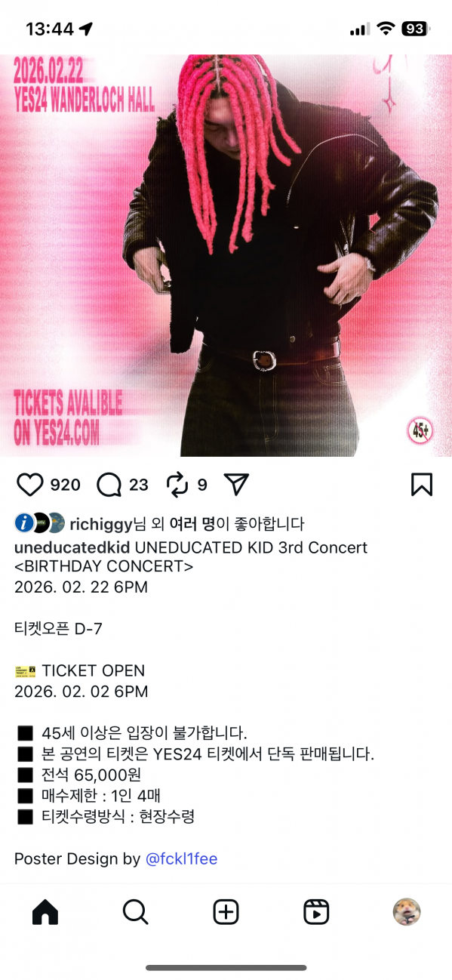Image resolution: width=452 pixels, height=980 pixels.
Task: Open your profile avatar tab
Action: click(407, 912)
